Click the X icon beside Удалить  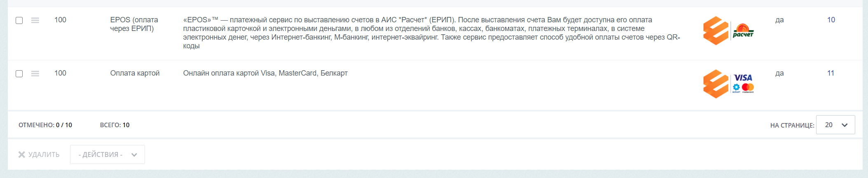point(22,154)
